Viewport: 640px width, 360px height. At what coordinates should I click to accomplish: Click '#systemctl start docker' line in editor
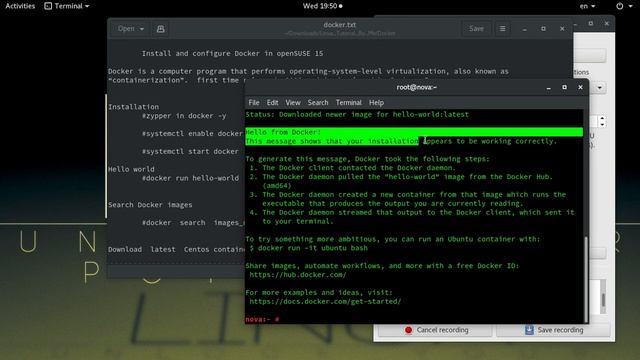190,151
